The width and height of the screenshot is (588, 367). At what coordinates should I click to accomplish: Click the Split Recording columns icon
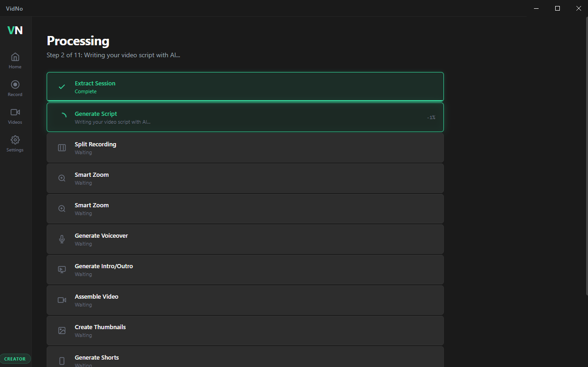coord(62,148)
